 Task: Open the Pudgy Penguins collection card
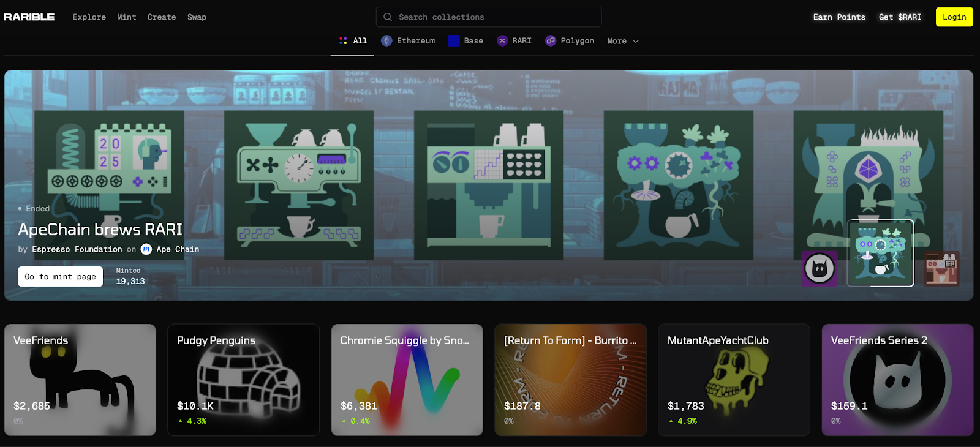[x=243, y=380]
